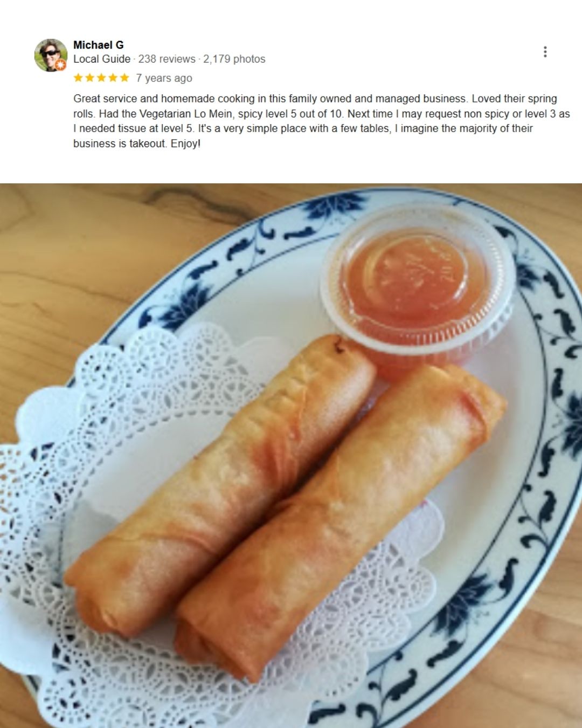
Task: Open the spring rolls review photo
Action: point(291,456)
